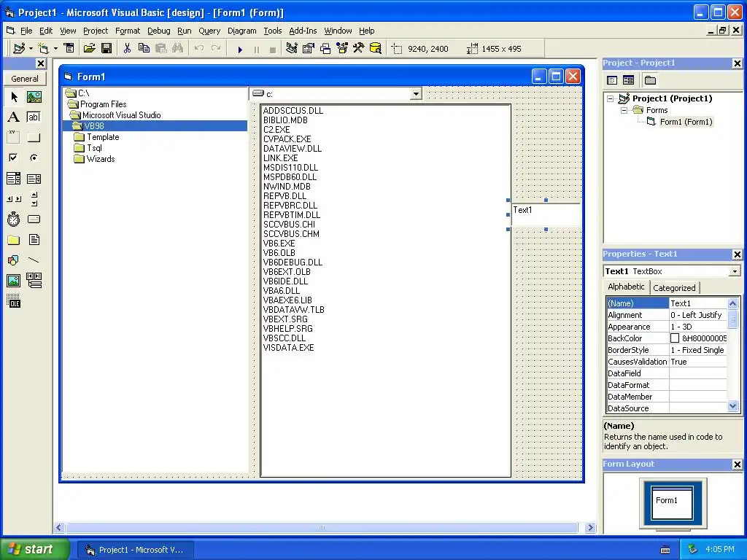Click the Windows Start button

point(35,549)
